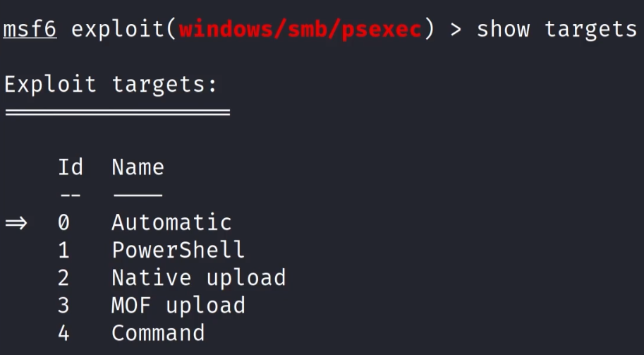Click target Id 1
Viewport: 644px width, 355px height.
[x=64, y=250]
